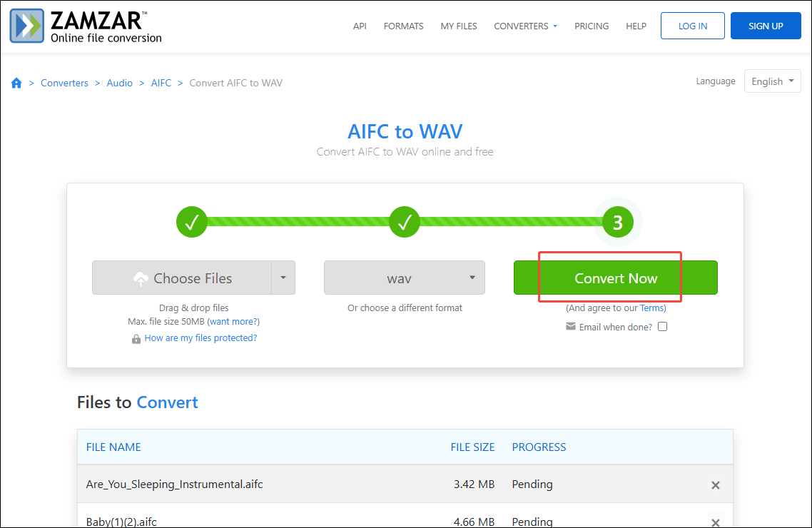Open the Formats page
This screenshot has width=812, height=528.
[x=403, y=26]
